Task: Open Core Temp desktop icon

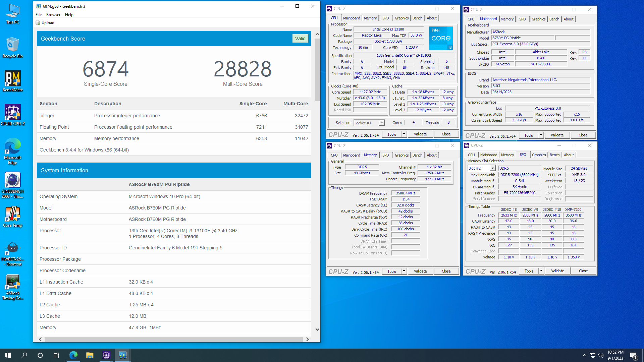Action: pyautogui.click(x=13, y=217)
